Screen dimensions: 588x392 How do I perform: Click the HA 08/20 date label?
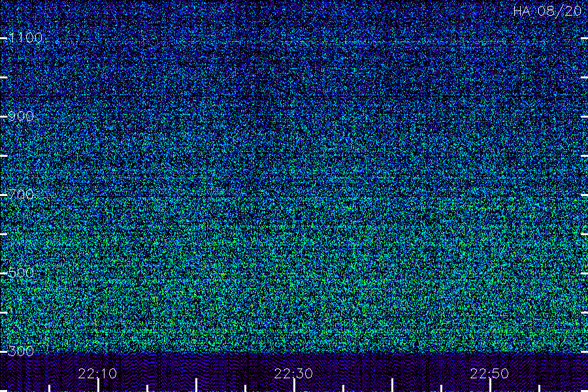pos(547,11)
